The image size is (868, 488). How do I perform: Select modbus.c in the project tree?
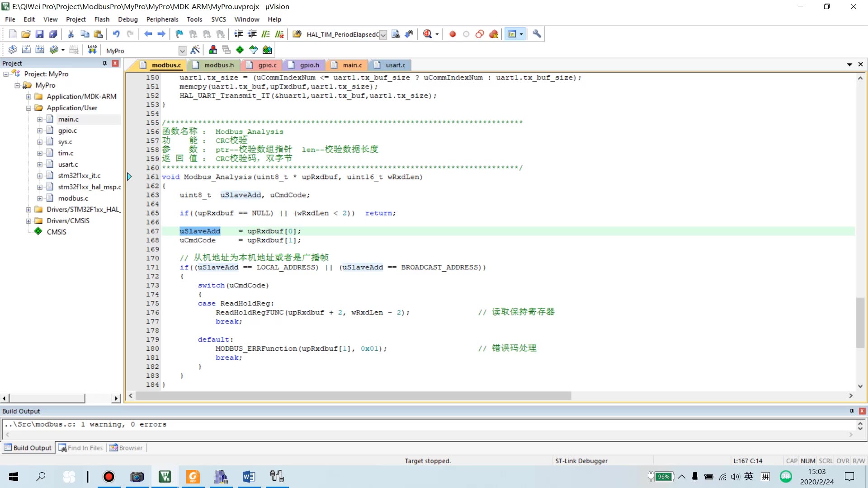73,198
